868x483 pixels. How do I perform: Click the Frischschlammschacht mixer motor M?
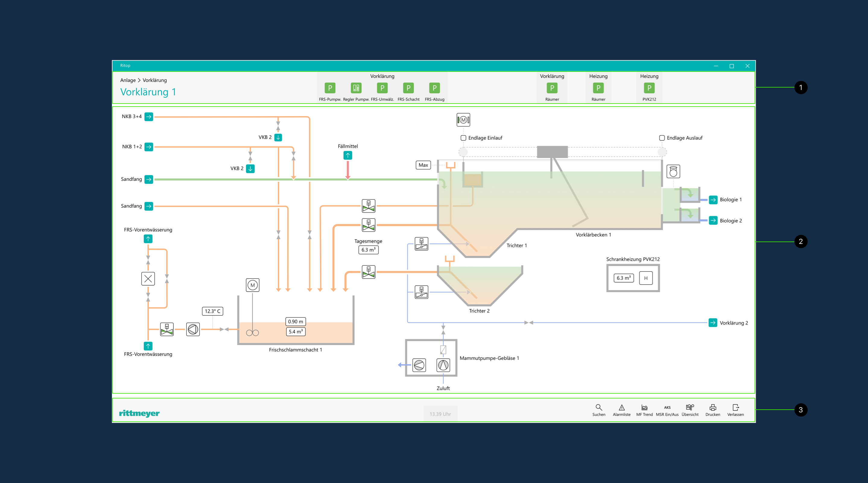(253, 285)
